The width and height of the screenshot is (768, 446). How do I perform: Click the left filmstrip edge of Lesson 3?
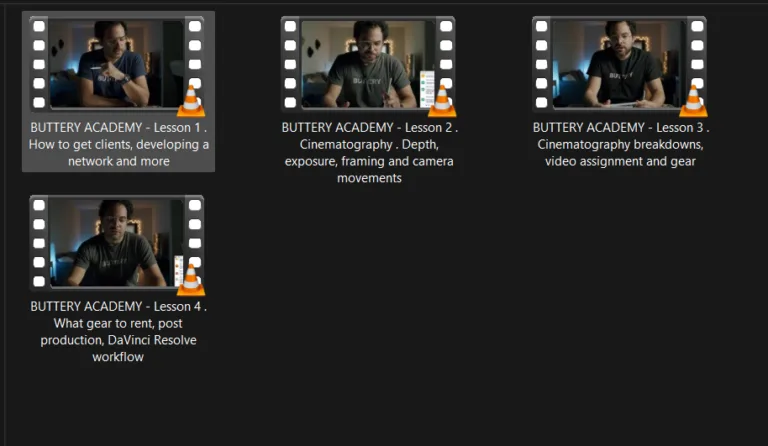pos(541,64)
